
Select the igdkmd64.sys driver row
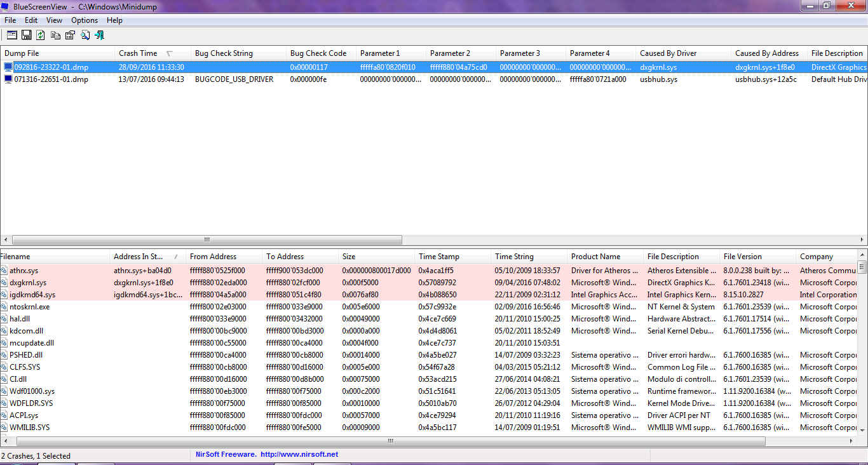point(32,295)
